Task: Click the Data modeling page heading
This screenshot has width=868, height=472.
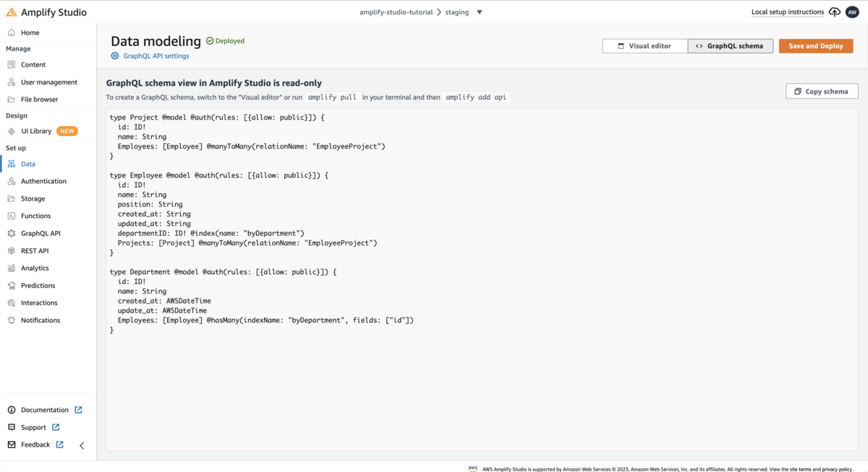Action: click(x=156, y=41)
